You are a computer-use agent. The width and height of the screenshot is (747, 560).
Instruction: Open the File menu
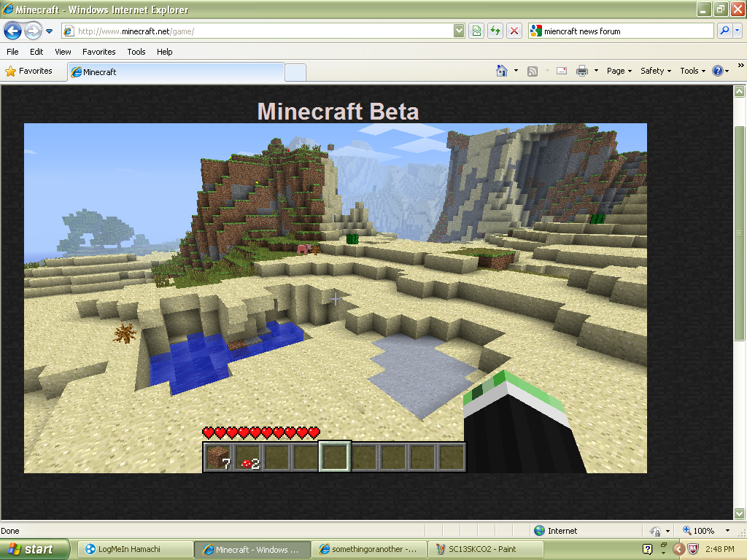coord(12,52)
